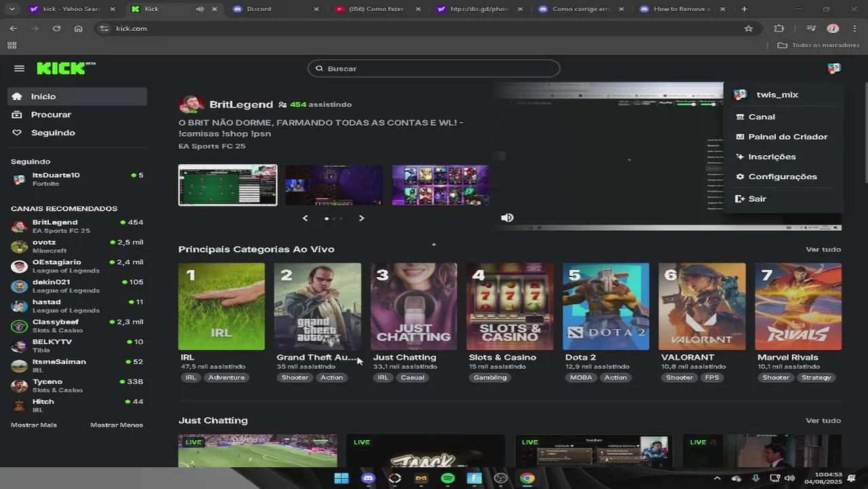868x489 pixels.
Task: Click Ver tudo for Just Chatting section
Action: (823, 420)
